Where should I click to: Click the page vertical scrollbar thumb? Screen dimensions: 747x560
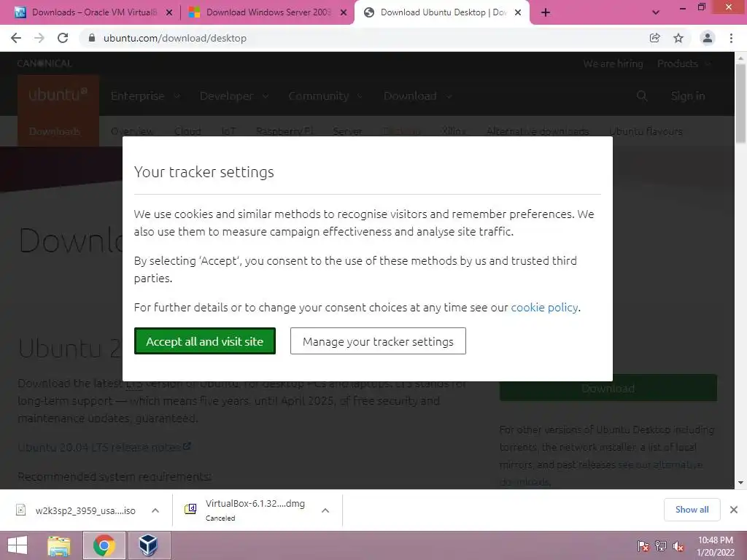[741, 104]
